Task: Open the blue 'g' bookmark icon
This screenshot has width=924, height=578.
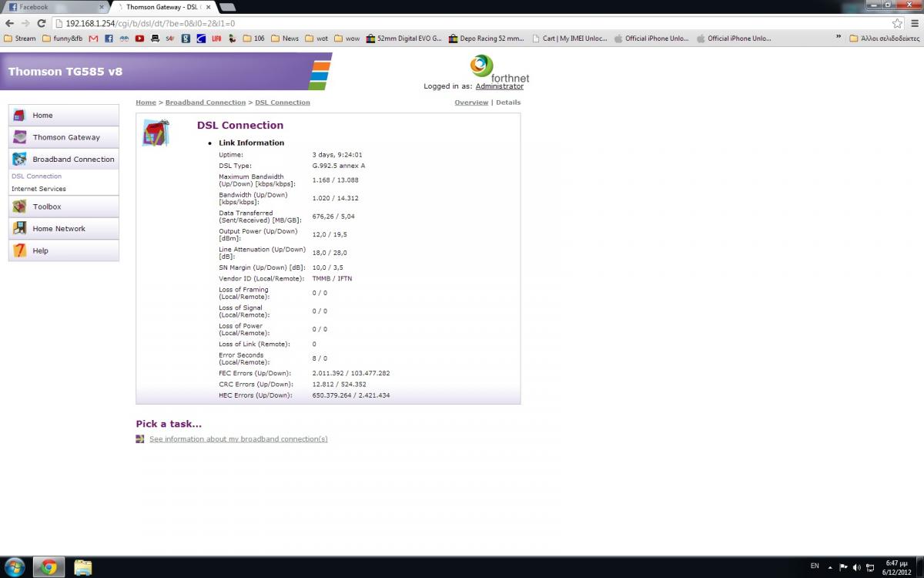Action: pyautogui.click(x=186, y=39)
